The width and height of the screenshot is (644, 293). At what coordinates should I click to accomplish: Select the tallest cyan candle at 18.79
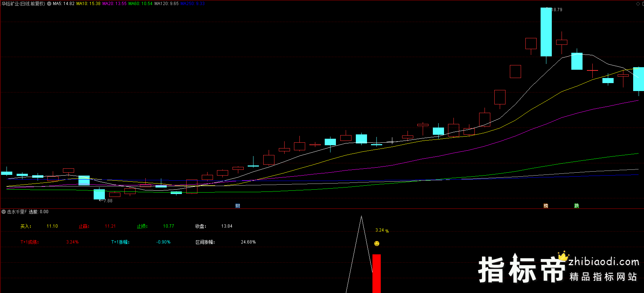pyautogui.click(x=546, y=32)
